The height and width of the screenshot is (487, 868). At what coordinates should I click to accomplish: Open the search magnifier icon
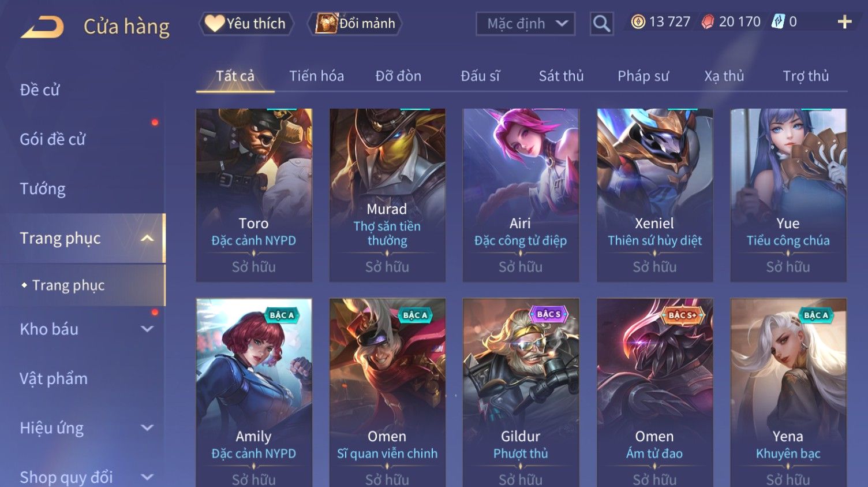point(601,24)
